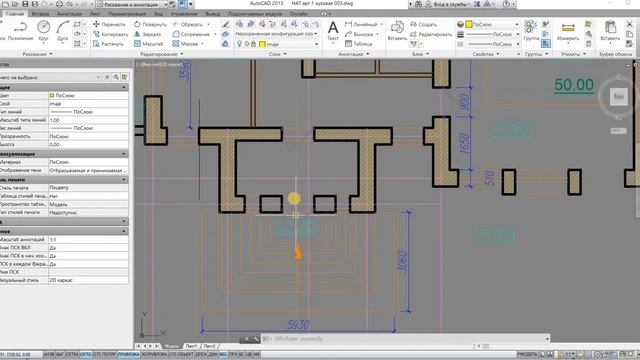The width and height of the screenshot is (640, 360).
Task: Click the Copy (Копировать) tool
Action: click(110, 34)
